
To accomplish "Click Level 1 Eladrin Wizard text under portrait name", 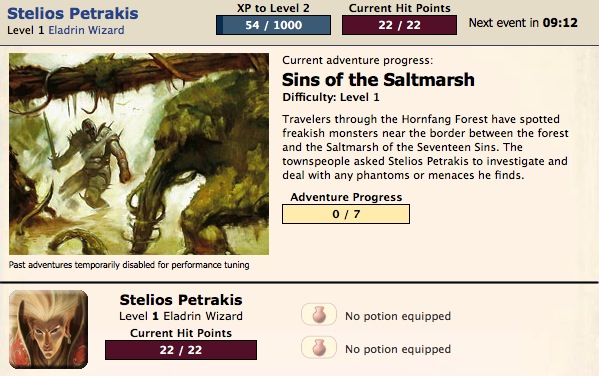I will point(181,316).
